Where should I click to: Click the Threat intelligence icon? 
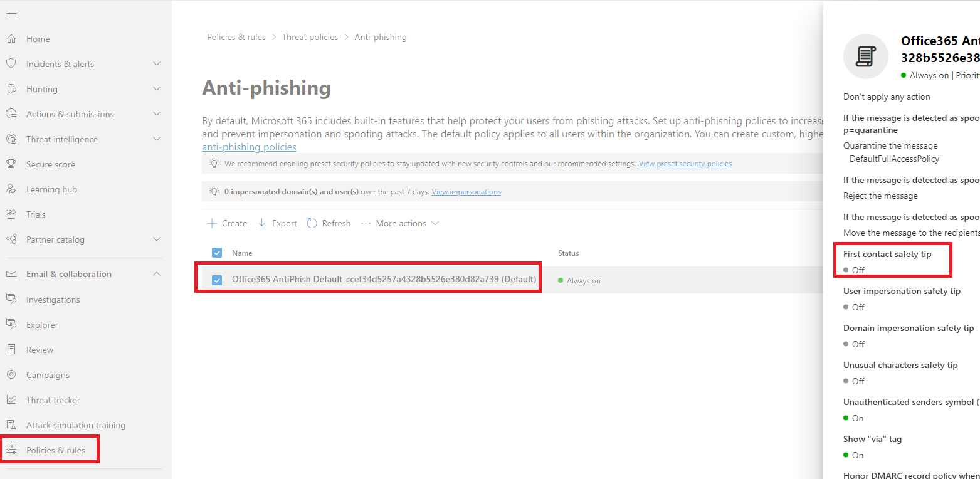tap(11, 139)
